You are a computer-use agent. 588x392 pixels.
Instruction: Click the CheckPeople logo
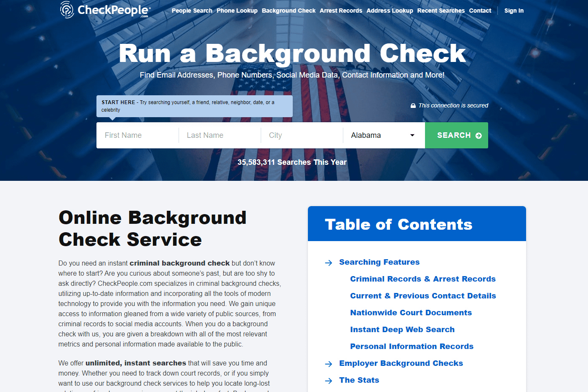tap(105, 10)
